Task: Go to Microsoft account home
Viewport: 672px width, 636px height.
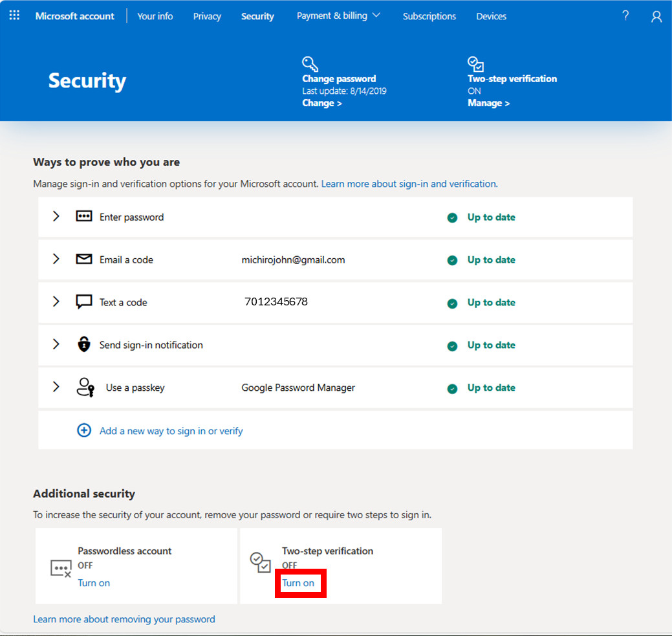Action: [74, 16]
